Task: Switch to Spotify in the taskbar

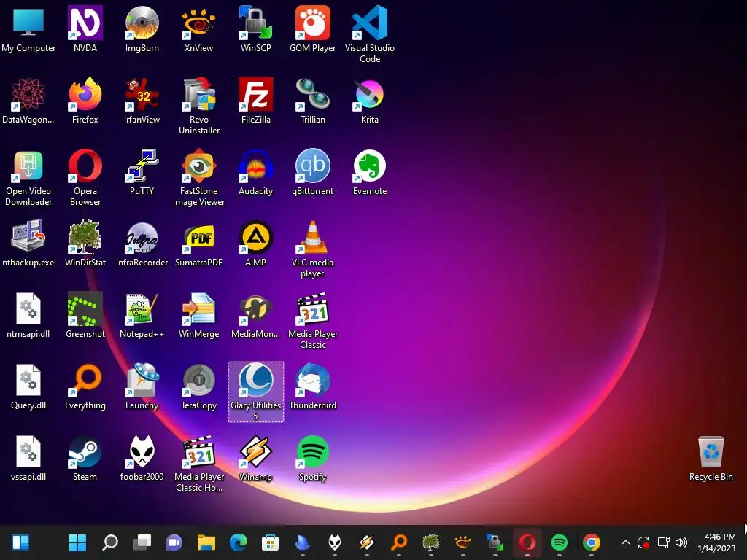Action: tap(560, 542)
